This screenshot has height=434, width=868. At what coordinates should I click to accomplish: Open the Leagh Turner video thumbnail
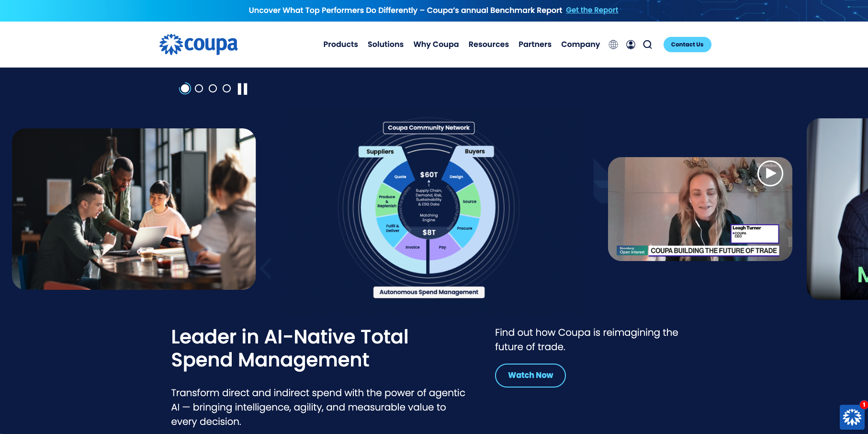click(x=700, y=209)
